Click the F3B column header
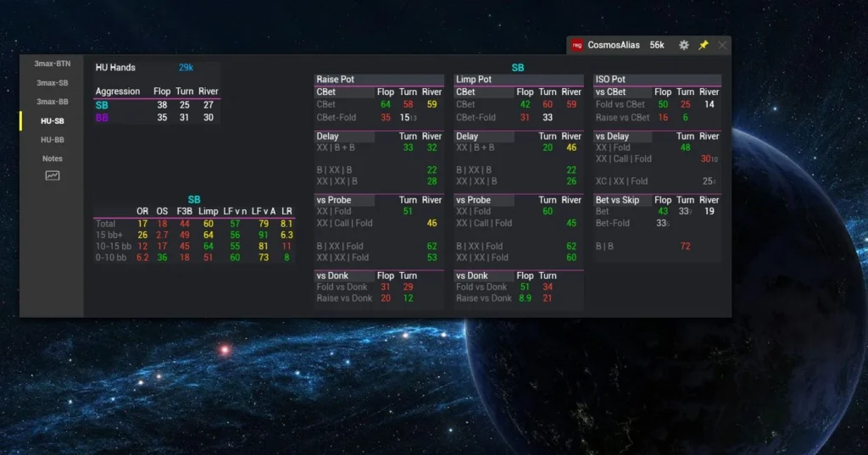The image size is (868, 455). coord(184,212)
